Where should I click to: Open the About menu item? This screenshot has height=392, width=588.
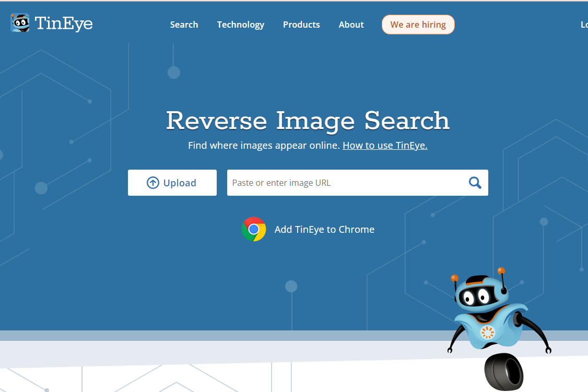pyautogui.click(x=351, y=25)
